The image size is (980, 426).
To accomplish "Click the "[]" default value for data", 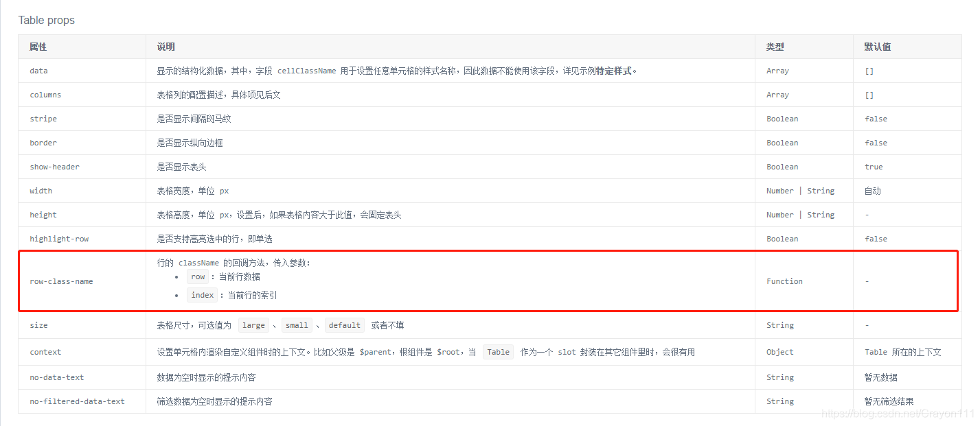I will click(x=871, y=71).
